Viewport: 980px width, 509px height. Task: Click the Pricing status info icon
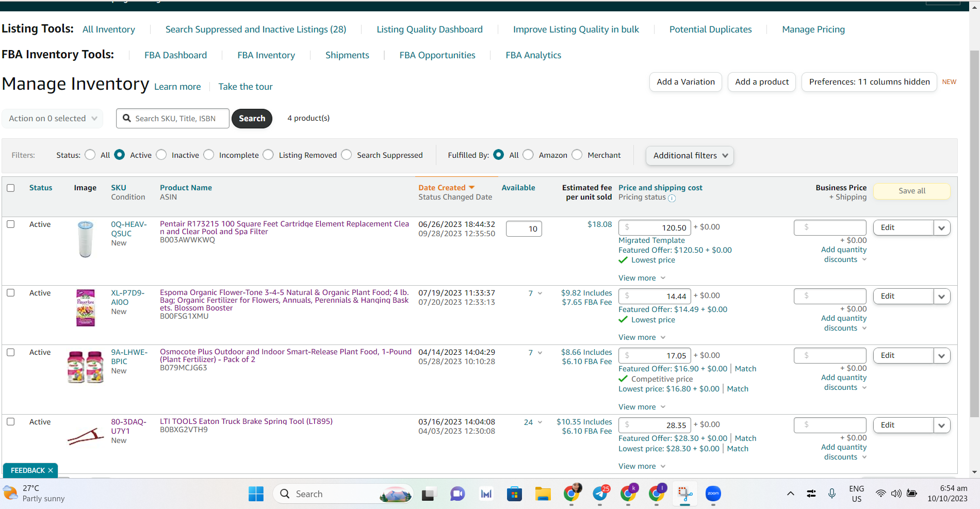[x=672, y=198]
